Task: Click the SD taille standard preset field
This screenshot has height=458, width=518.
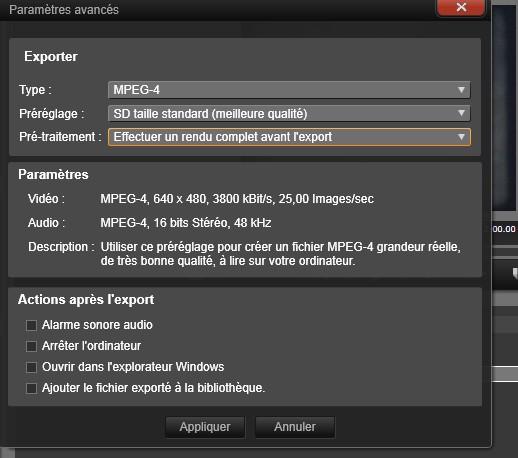Action: [x=289, y=113]
